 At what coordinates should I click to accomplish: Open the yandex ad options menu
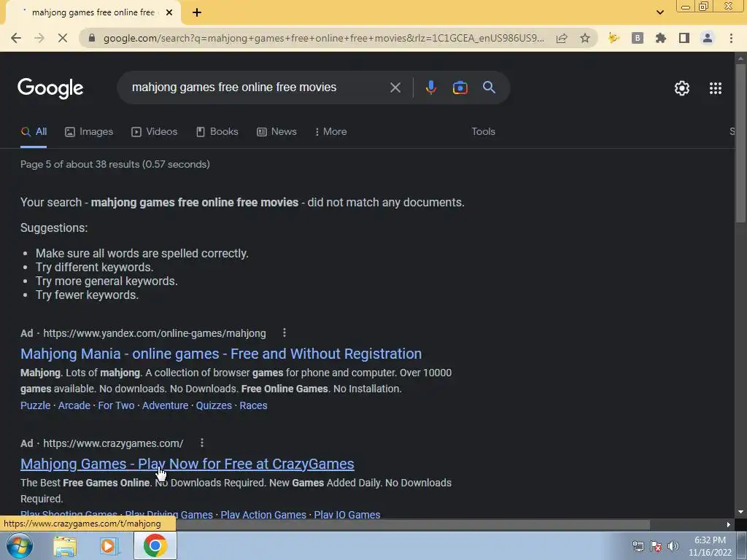[x=285, y=332]
